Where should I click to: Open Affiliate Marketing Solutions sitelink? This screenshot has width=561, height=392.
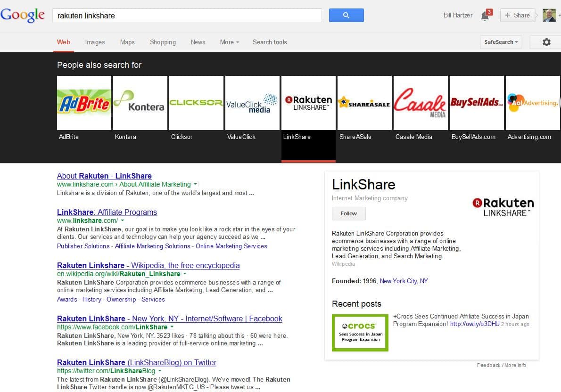(x=152, y=246)
